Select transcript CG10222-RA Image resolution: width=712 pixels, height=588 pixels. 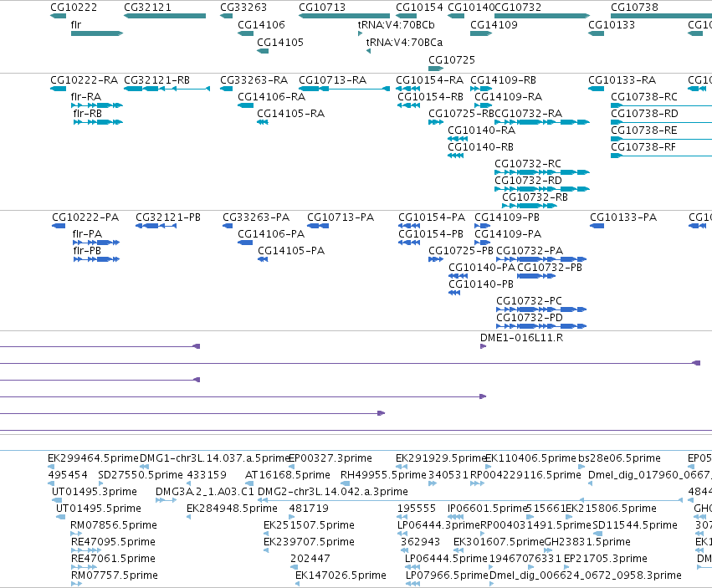tap(84, 80)
